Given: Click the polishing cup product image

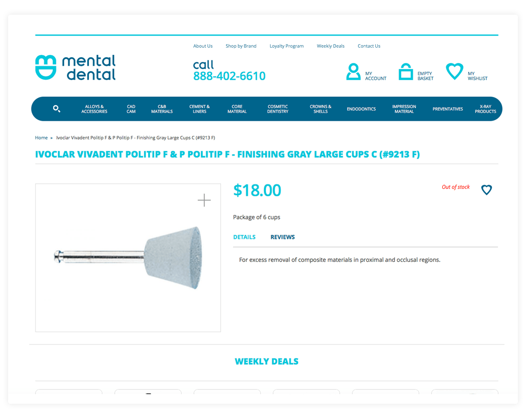Looking at the screenshot, I should coord(128,258).
